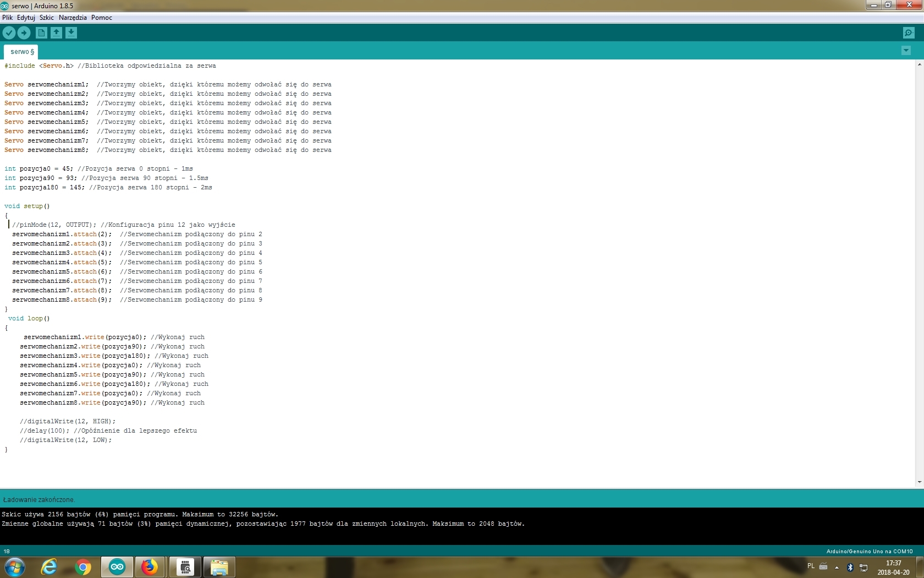The width and height of the screenshot is (924, 578).
Task: Click the 'Ładowanie zakończone.' status message
Action: point(38,500)
